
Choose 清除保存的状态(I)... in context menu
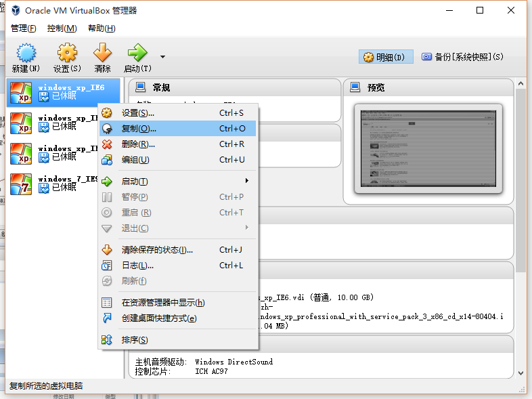point(178,250)
